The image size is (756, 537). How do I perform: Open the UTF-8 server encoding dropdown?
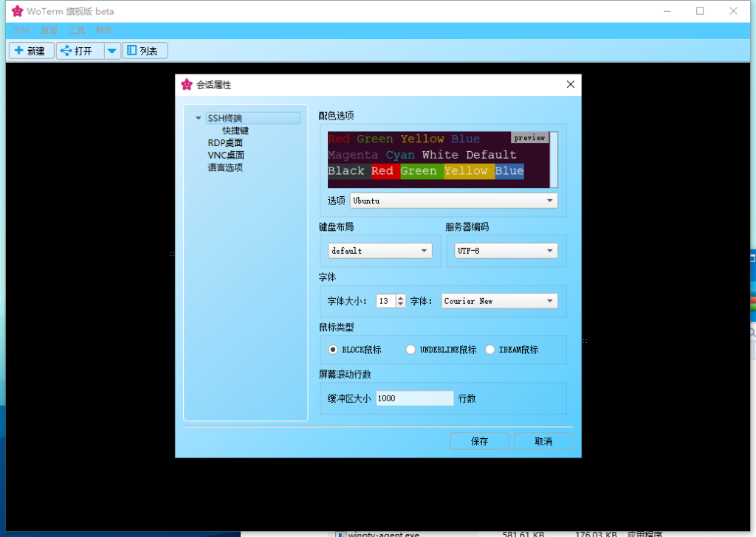click(x=506, y=251)
